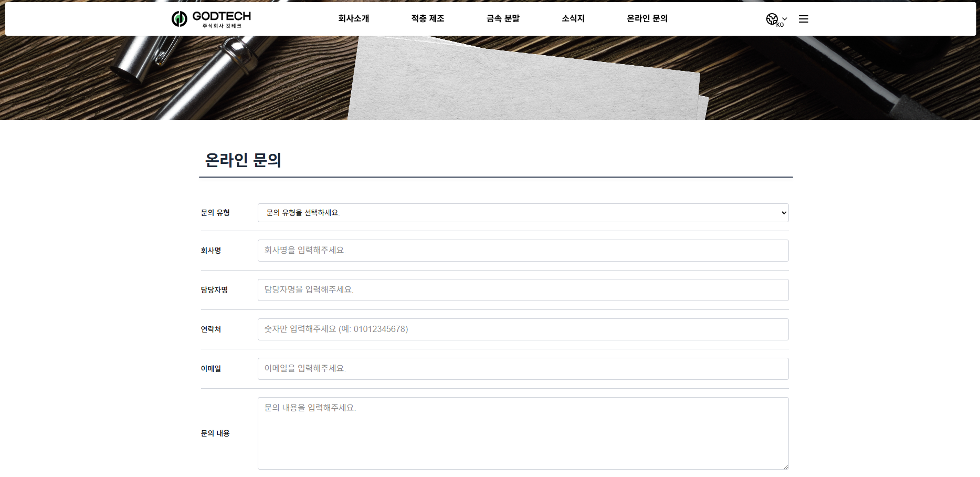
Task: Focus the 이메일 input box
Action: [x=523, y=369]
